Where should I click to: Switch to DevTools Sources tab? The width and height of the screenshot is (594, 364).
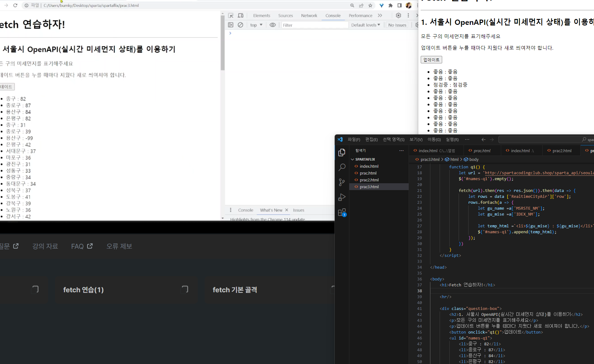285,16
